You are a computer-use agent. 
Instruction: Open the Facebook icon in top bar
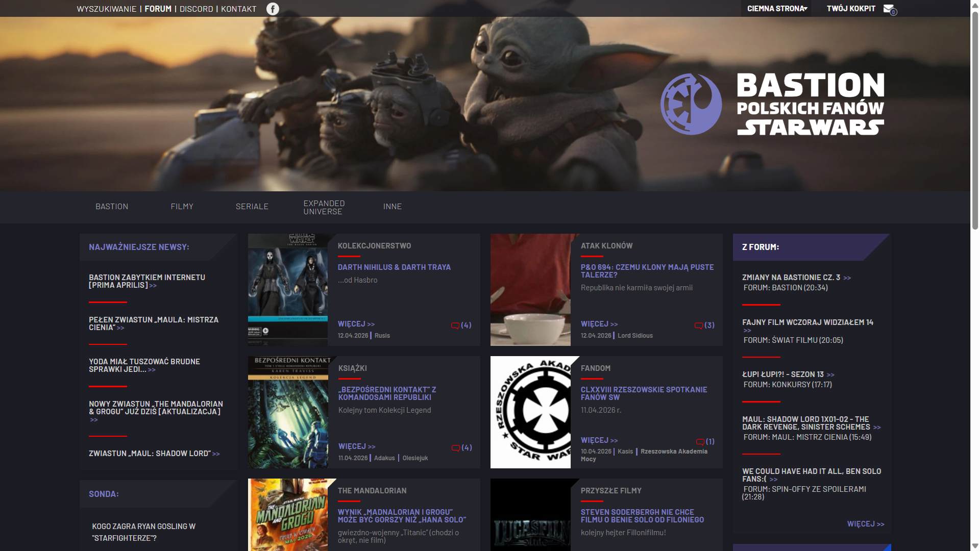pos(273,9)
